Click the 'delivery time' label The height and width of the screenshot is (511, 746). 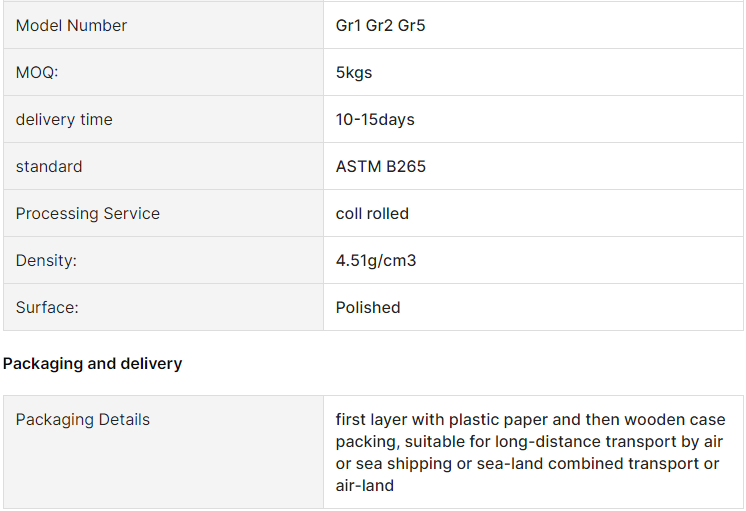point(64,120)
